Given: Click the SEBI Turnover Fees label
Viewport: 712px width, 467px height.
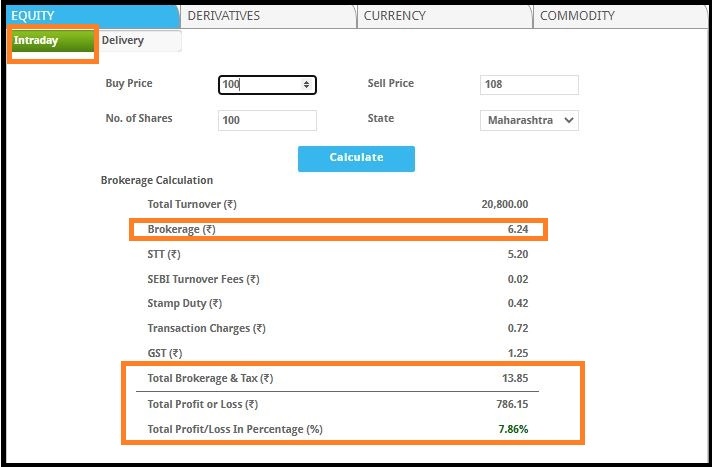Looking at the screenshot, I should click(203, 279).
